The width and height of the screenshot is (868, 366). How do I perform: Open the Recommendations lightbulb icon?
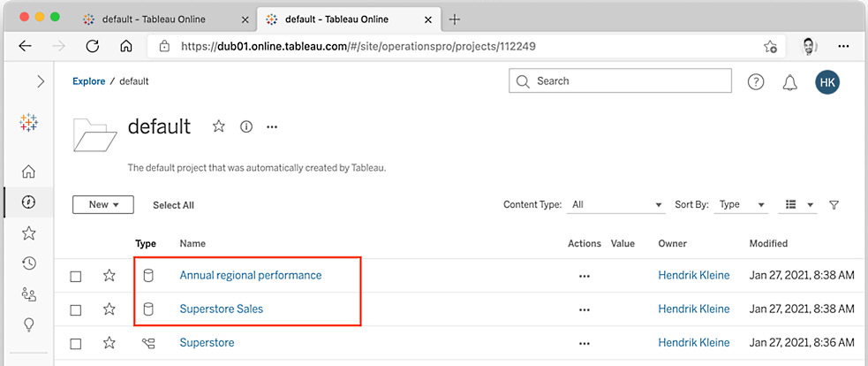[28, 325]
